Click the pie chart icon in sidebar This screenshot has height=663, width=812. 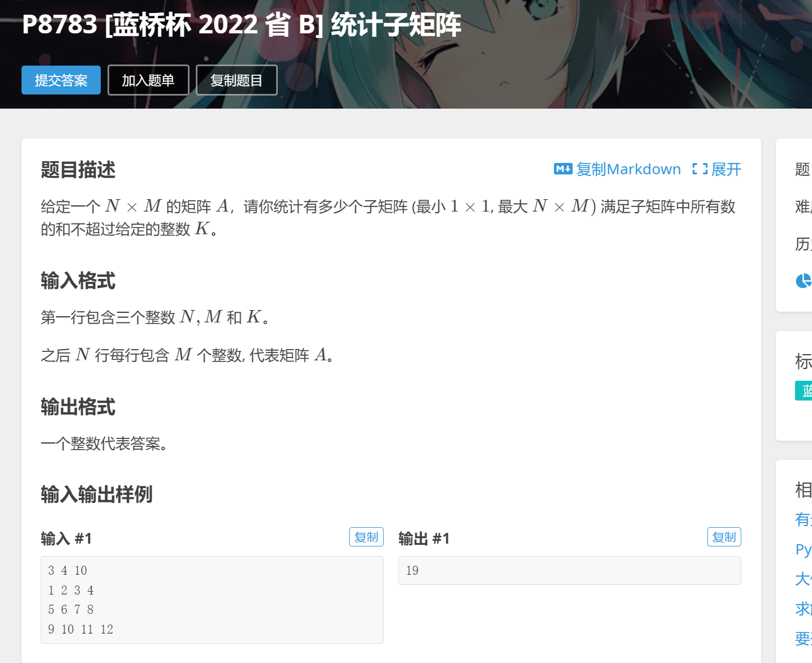click(804, 281)
